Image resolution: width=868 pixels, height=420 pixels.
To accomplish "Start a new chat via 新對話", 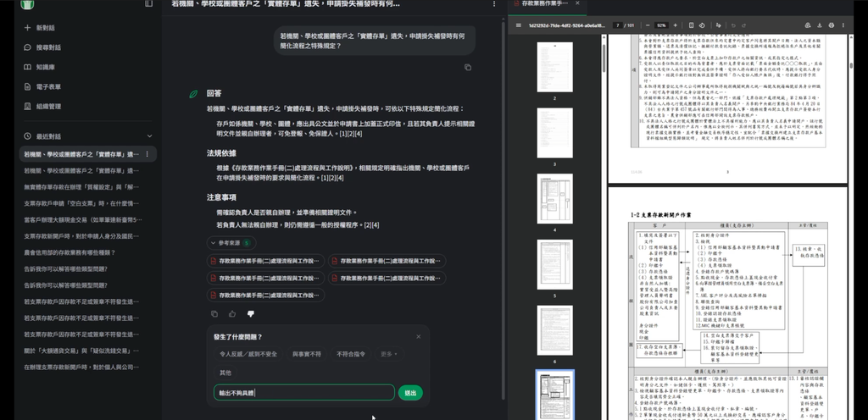I will click(x=39, y=28).
